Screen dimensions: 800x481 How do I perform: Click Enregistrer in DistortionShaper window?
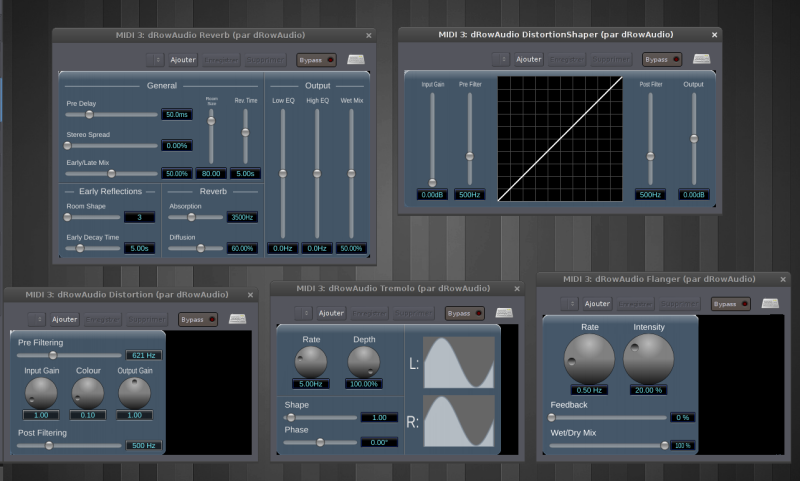(x=567, y=59)
